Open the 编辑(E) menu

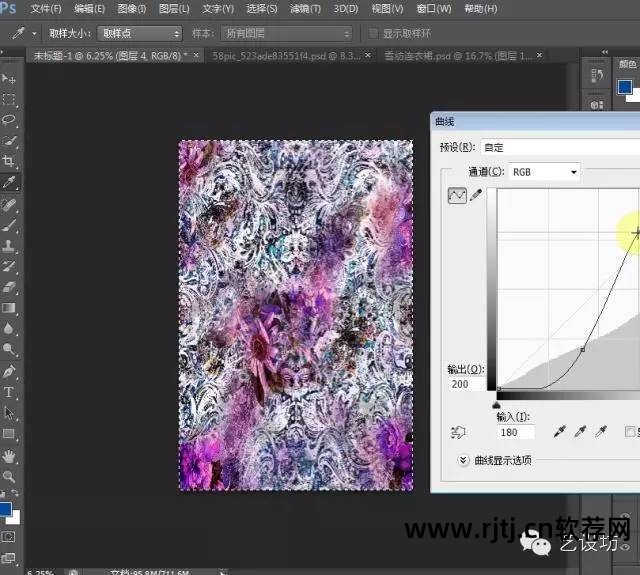point(89,9)
